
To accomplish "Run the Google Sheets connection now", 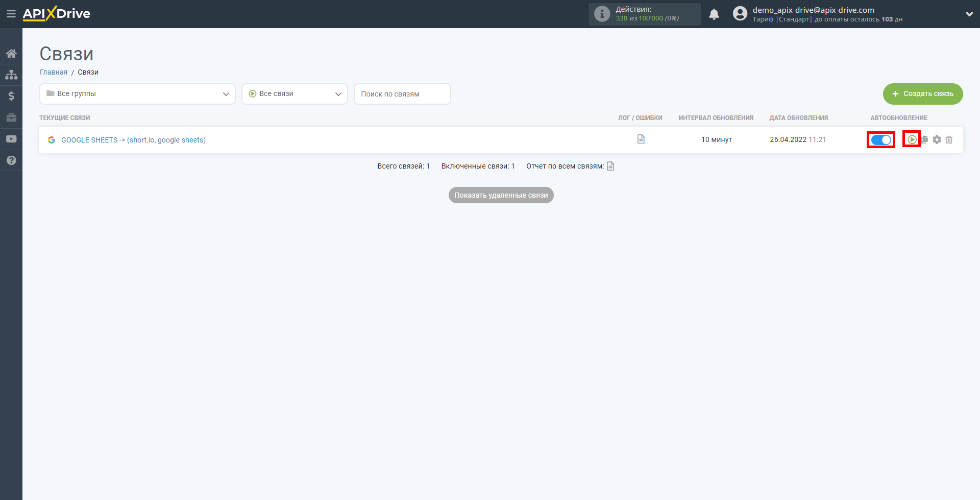I will point(912,139).
